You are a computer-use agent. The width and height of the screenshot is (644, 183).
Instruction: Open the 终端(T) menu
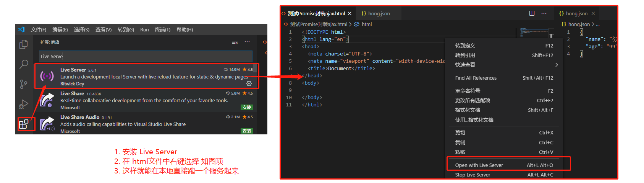[x=162, y=30]
